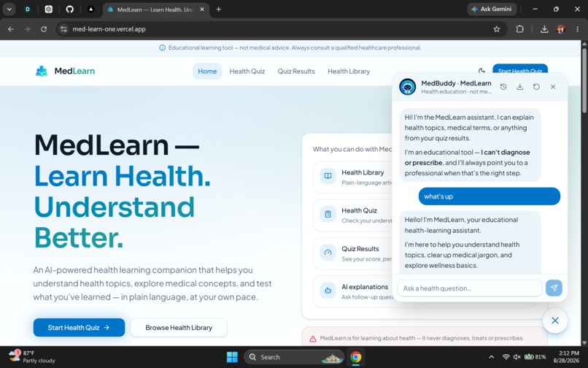Viewport: 588px width, 368px height.
Task: Focus the Ask a health question field
Action: [470, 288]
